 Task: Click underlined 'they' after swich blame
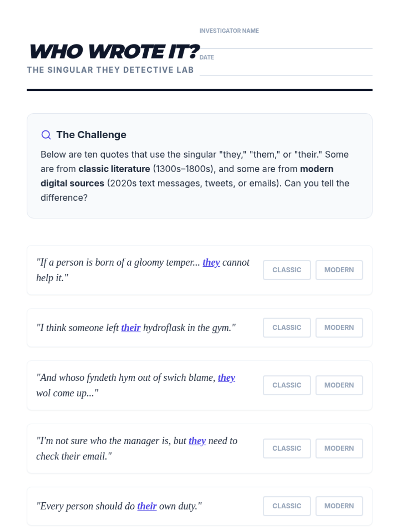[226, 378]
